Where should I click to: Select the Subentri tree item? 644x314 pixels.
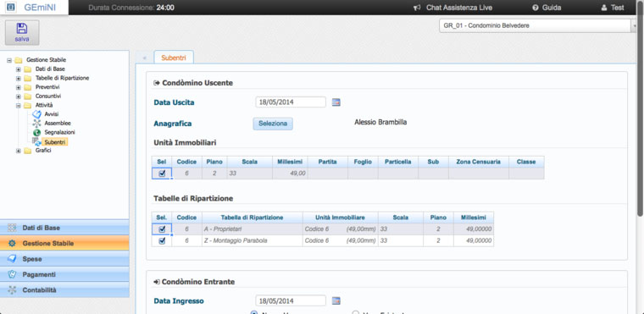[55, 142]
